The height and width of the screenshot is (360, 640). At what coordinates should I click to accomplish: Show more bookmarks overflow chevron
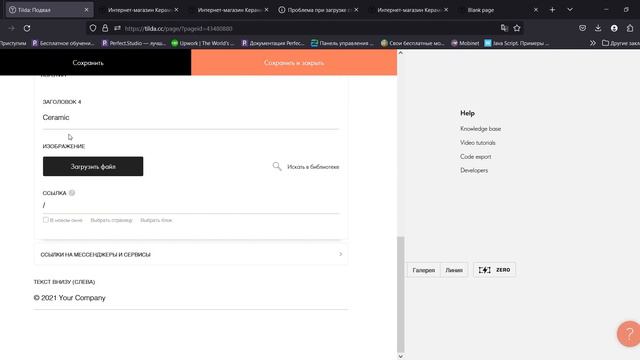(593, 43)
